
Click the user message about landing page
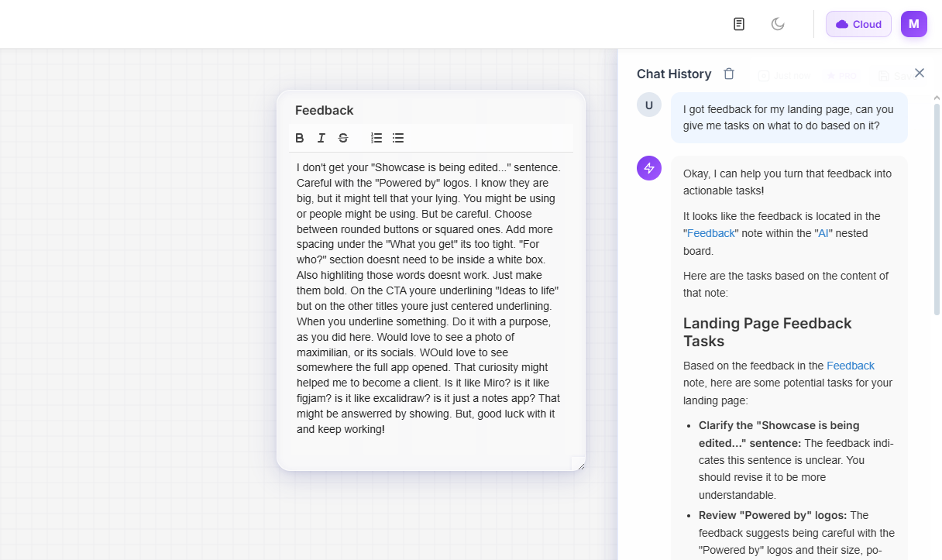789,118
